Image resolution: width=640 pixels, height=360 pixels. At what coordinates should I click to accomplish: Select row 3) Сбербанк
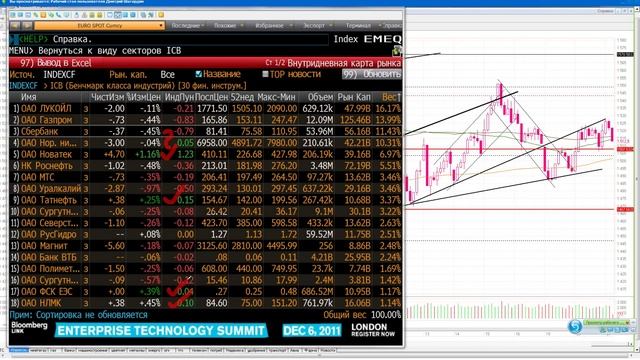[205, 131]
